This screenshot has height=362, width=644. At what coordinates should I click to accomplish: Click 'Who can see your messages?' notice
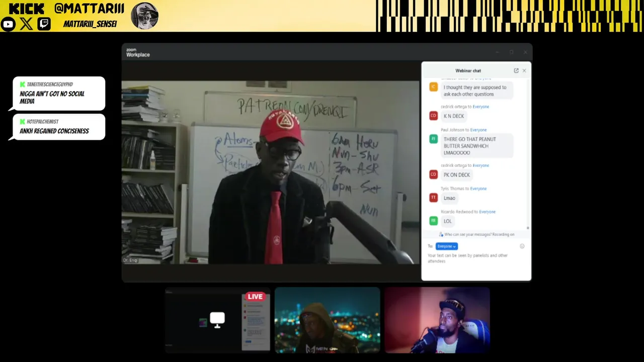[x=476, y=234]
